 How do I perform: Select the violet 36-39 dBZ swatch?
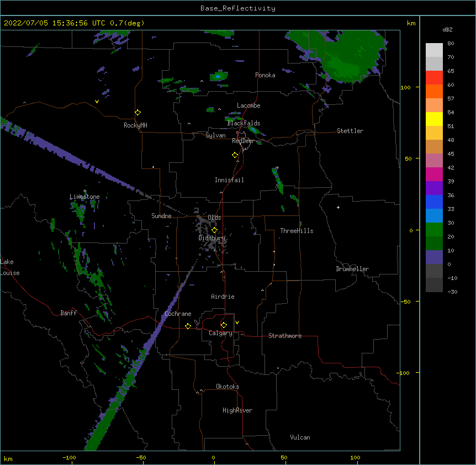[x=434, y=188]
